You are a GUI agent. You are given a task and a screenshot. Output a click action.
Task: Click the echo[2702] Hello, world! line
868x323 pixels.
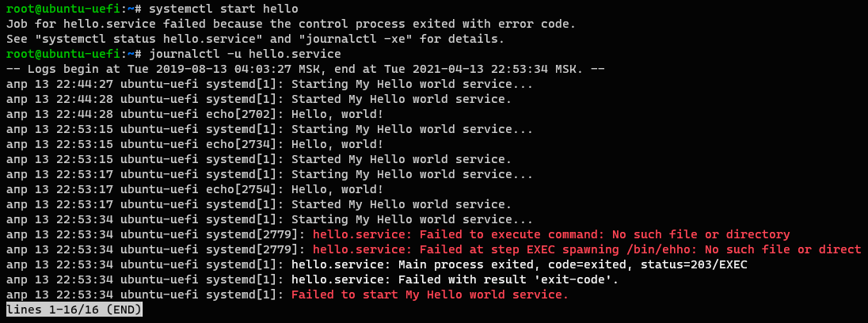click(194, 114)
